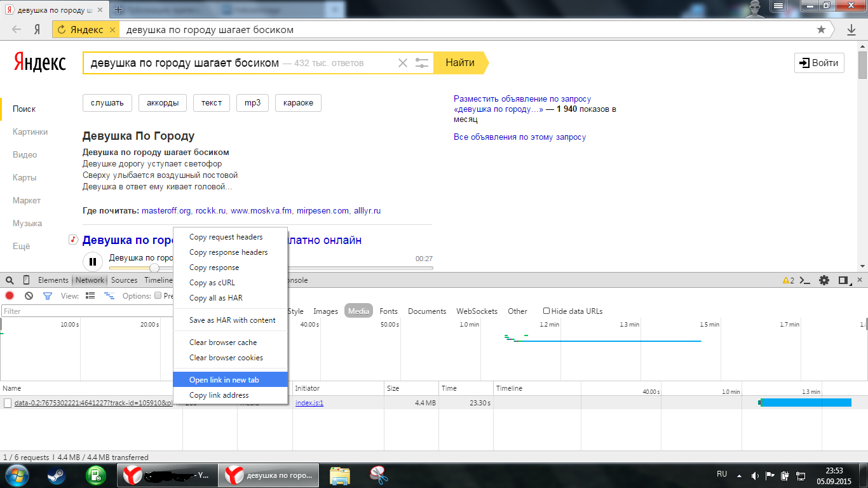Open the Network DevTools tab
Viewport: 868px width, 488px height.
pos(90,280)
